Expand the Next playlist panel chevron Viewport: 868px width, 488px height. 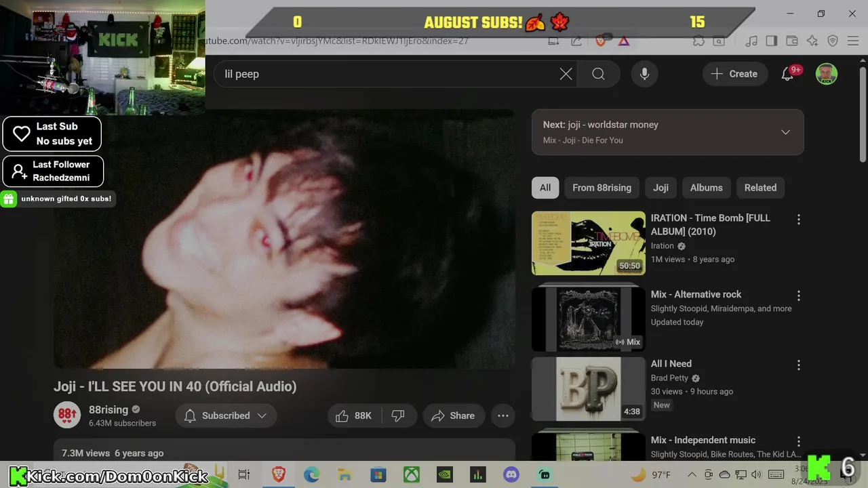tap(785, 132)
